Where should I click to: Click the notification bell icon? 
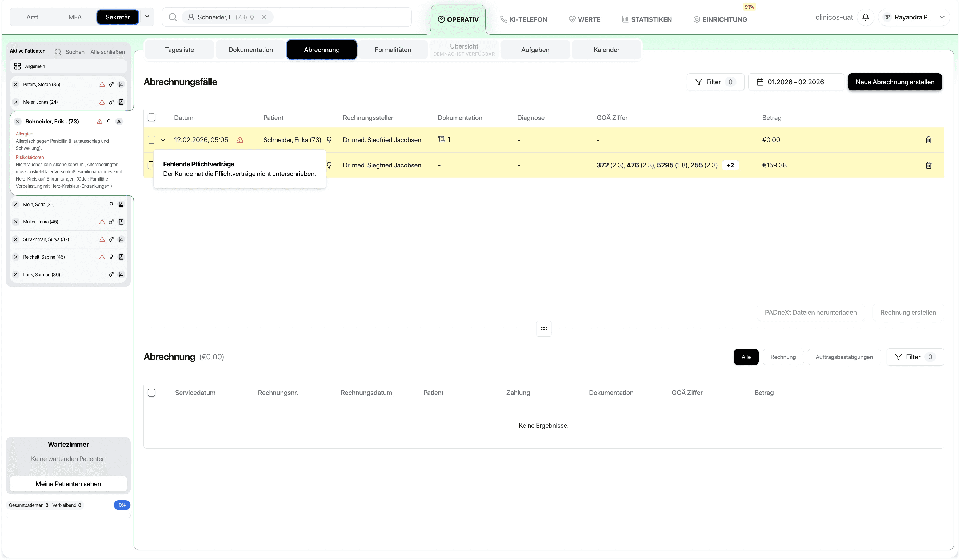point(865,17)
